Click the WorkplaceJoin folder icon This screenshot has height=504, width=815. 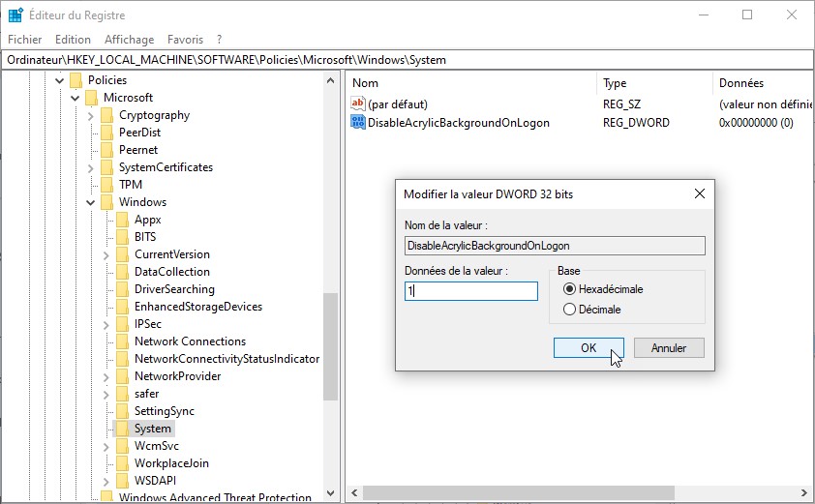(x=122, y=463)
